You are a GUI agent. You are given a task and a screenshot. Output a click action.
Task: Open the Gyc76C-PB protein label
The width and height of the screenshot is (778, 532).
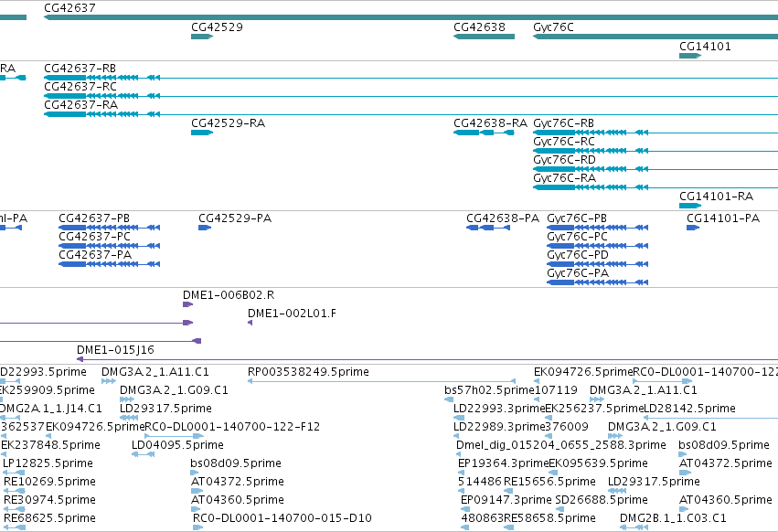(x=577, y=218)
